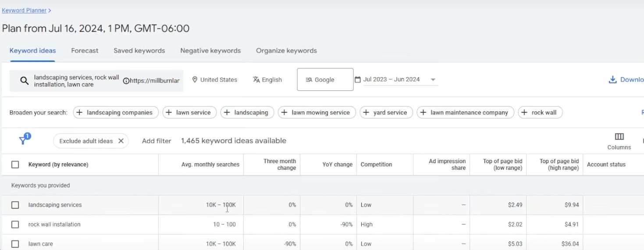Viewport: 644px width, 250px height.
Task: Open the filter funnel icon
Action: point(23,140)
